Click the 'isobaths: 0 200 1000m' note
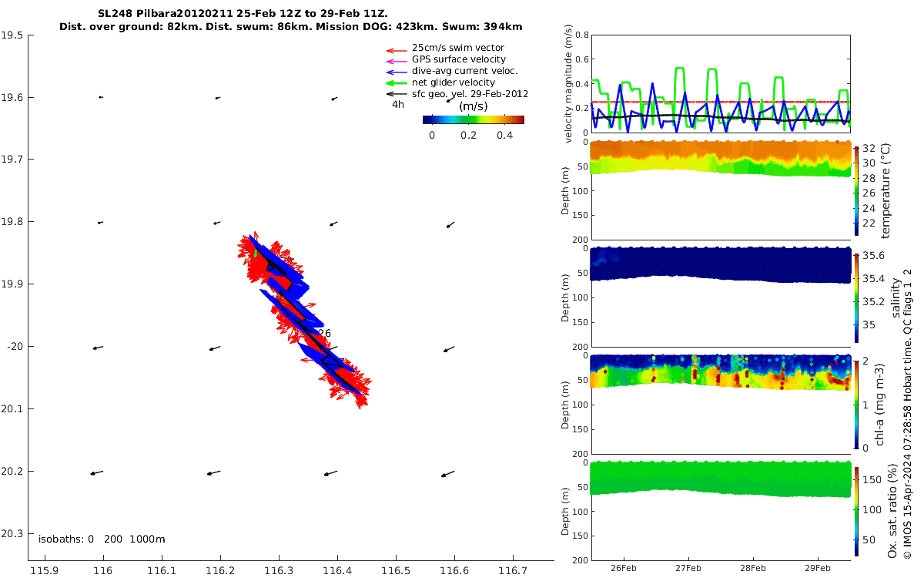 pos(102,539)
